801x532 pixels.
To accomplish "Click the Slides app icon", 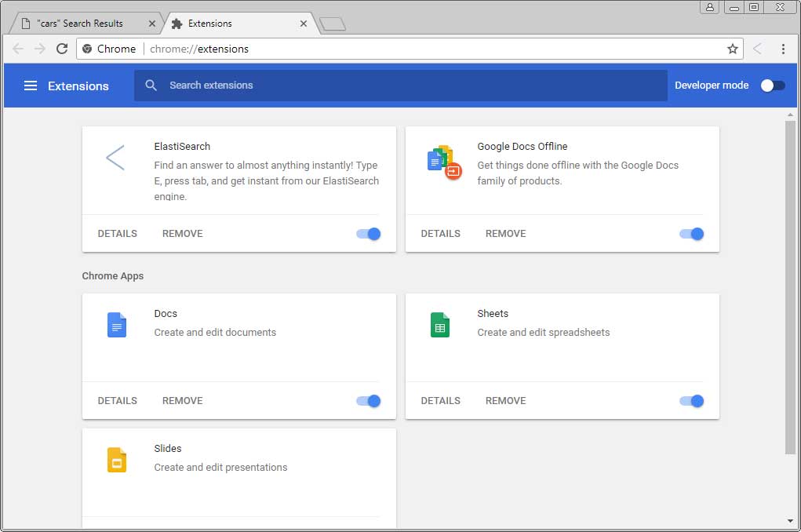I will point(116,460).
